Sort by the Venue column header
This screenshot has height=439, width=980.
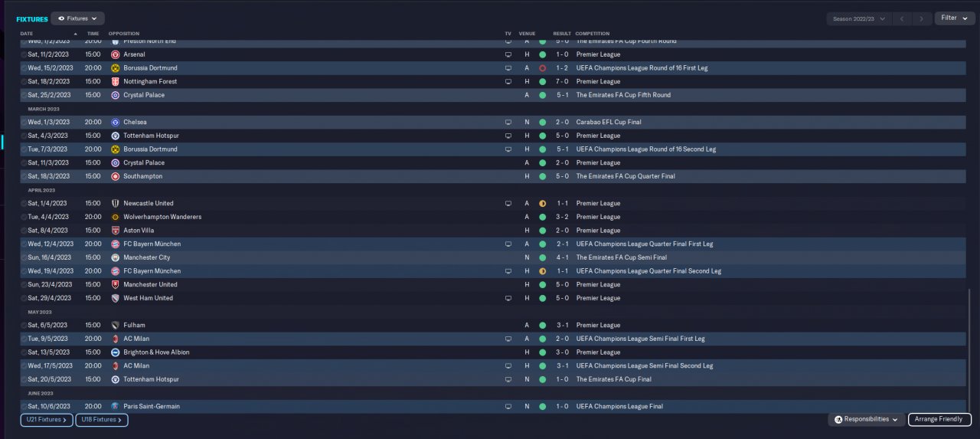coord(527,34)
